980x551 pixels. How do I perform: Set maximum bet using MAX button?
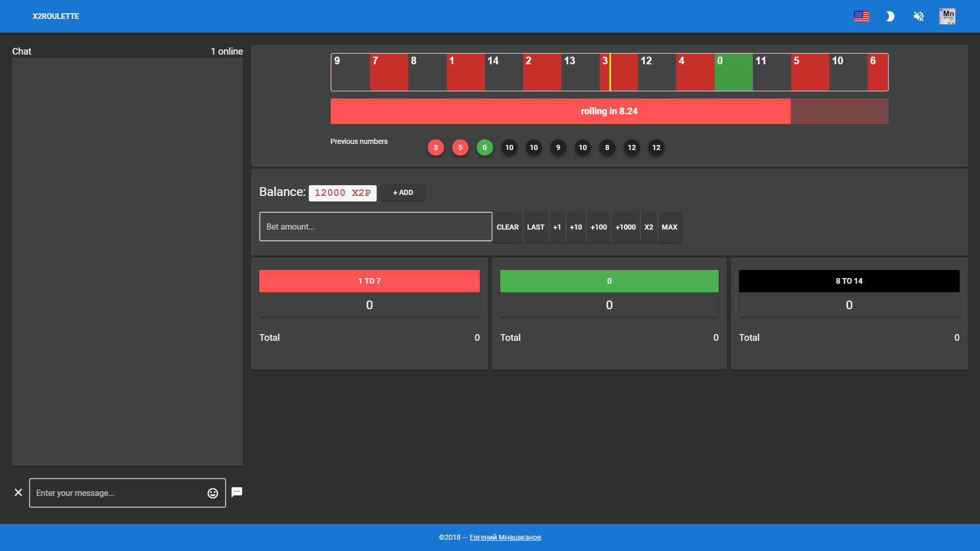tap(669, 227)
